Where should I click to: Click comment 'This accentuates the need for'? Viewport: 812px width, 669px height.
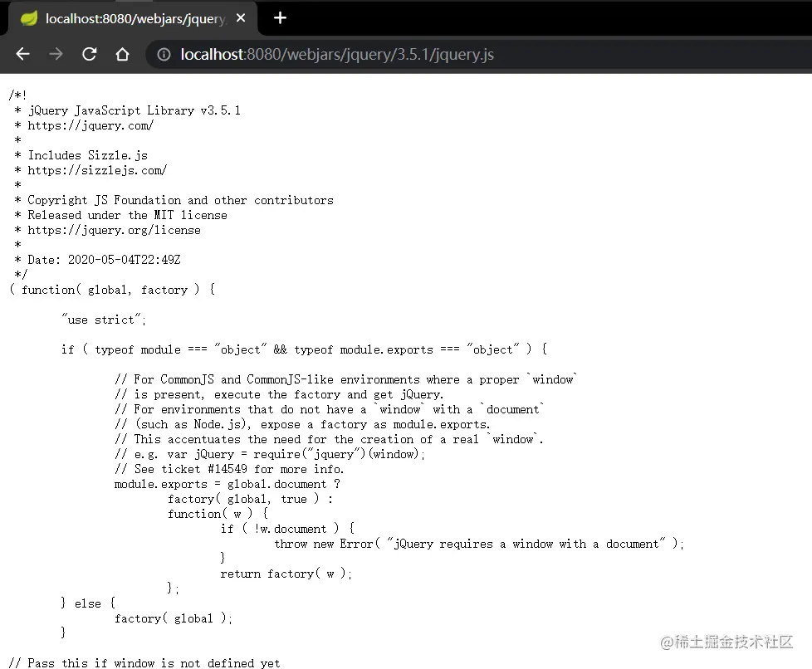(329, 440)
